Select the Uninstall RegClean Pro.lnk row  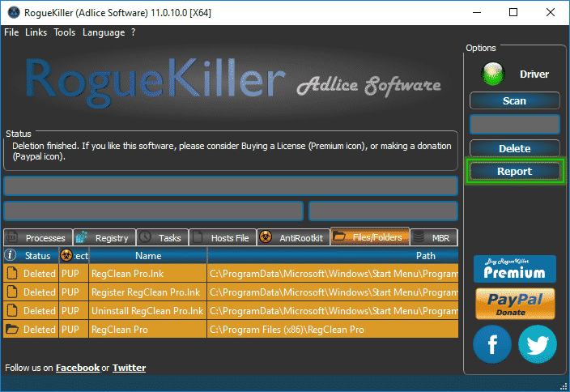click(146, 311)
